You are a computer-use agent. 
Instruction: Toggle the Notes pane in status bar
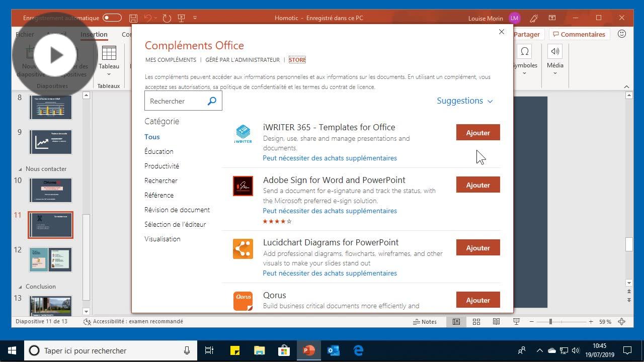(x=425, y=322)
